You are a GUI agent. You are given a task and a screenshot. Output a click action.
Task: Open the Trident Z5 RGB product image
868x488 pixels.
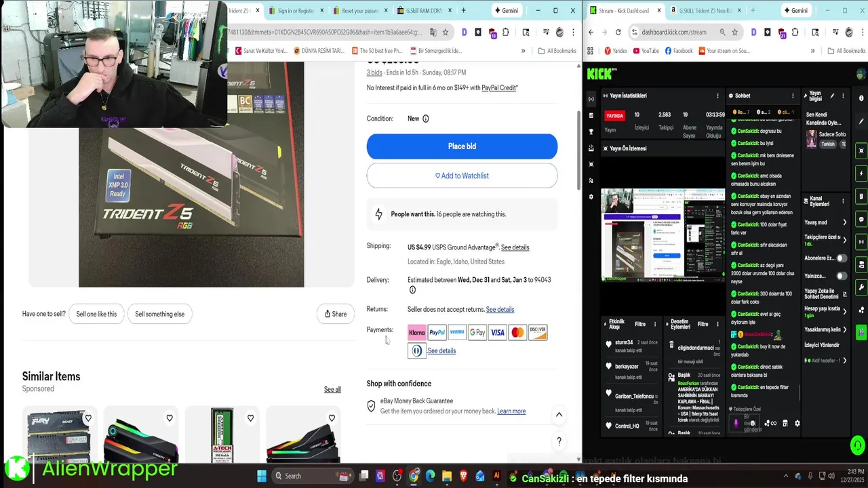pos(191,175)
